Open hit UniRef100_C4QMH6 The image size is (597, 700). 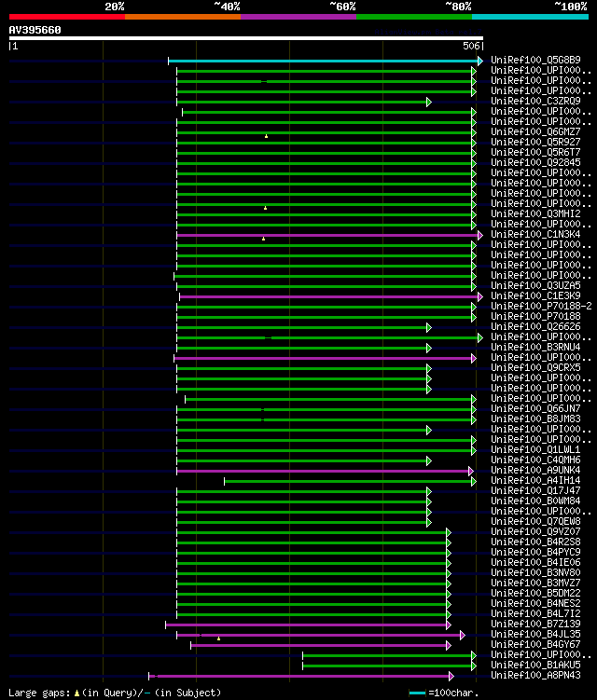535,460
